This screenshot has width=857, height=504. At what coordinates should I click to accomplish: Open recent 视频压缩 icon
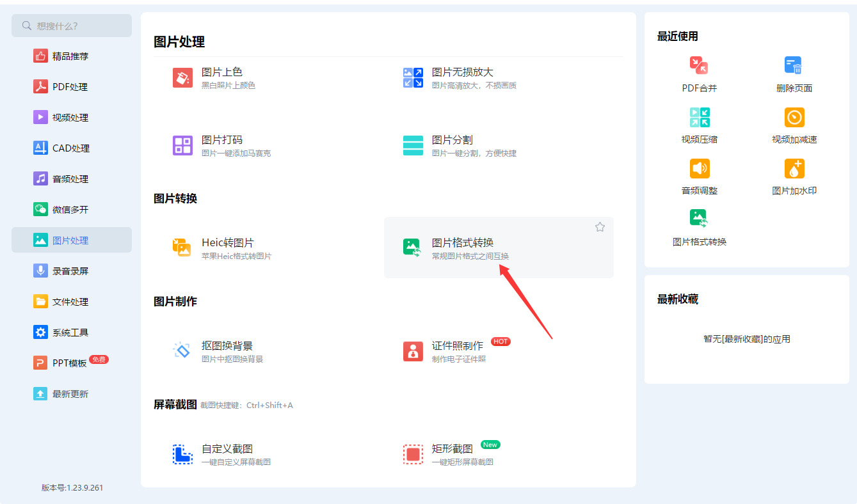pos(700,117)
